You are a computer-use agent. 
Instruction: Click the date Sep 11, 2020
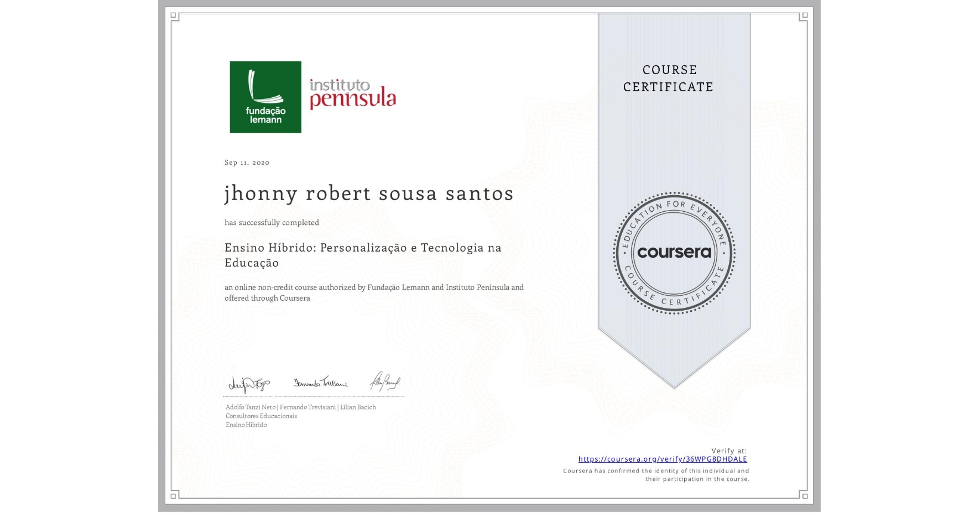246,163
